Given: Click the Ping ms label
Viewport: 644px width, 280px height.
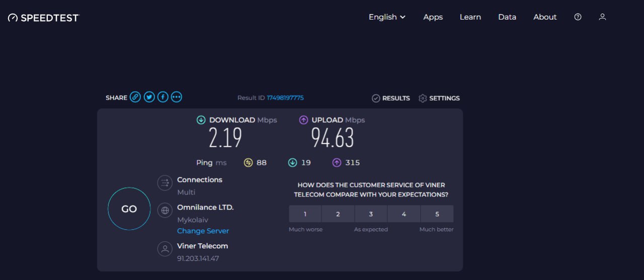Looking at the screenshot, I should pyautogui.click(x=211, y=162).
